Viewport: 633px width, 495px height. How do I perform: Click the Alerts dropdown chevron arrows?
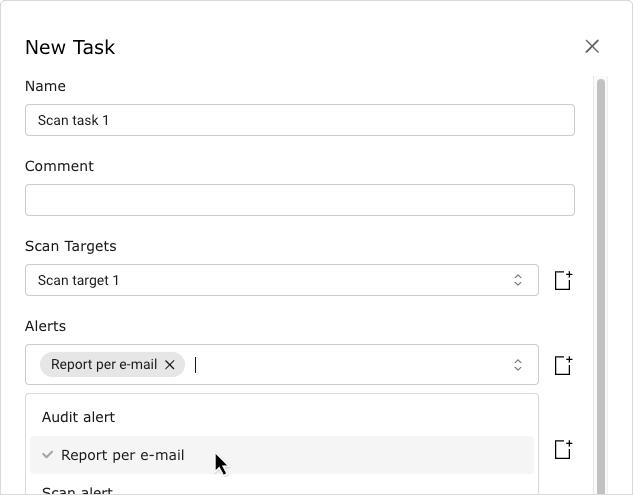tap(518, 365)
